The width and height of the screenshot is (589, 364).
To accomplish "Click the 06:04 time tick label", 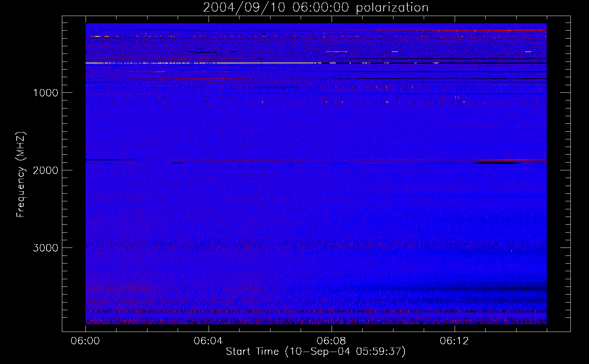I will tap(208, 341).
